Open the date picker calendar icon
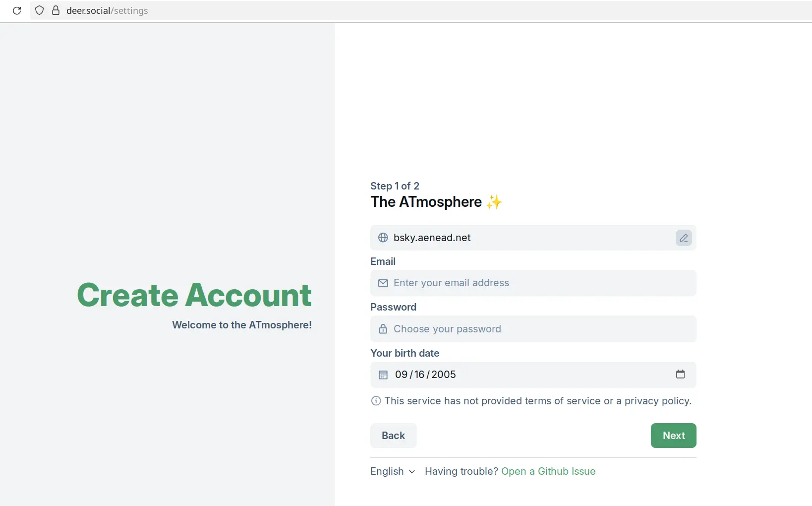This screenshot has height=506, width=812. click(x=680, y=374)
